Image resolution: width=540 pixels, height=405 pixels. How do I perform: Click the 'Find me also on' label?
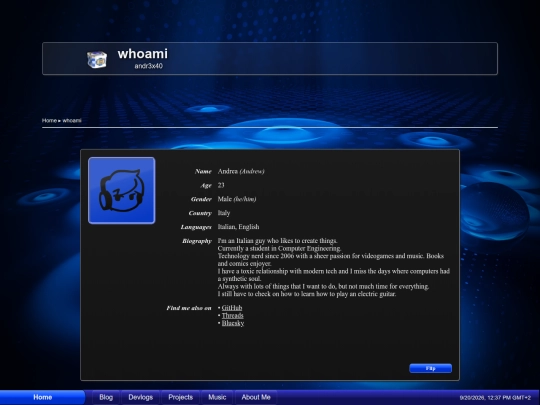click(x=189, y=308)
